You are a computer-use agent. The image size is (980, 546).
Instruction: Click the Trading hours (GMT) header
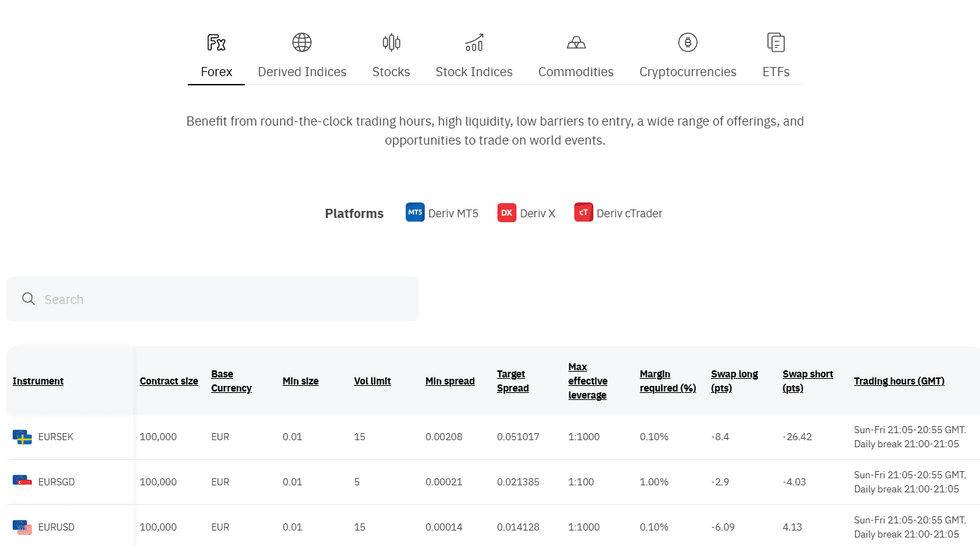(x=899, y=381)
